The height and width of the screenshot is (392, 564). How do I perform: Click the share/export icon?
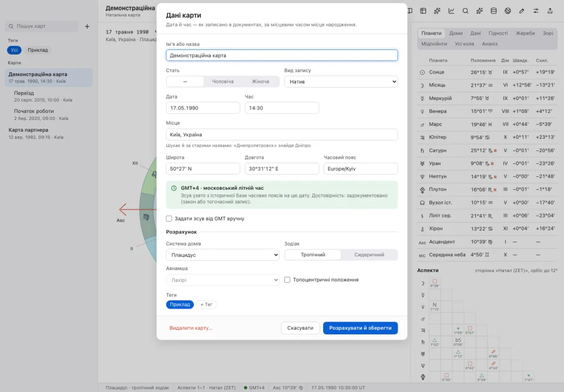[x=550, y=11]
